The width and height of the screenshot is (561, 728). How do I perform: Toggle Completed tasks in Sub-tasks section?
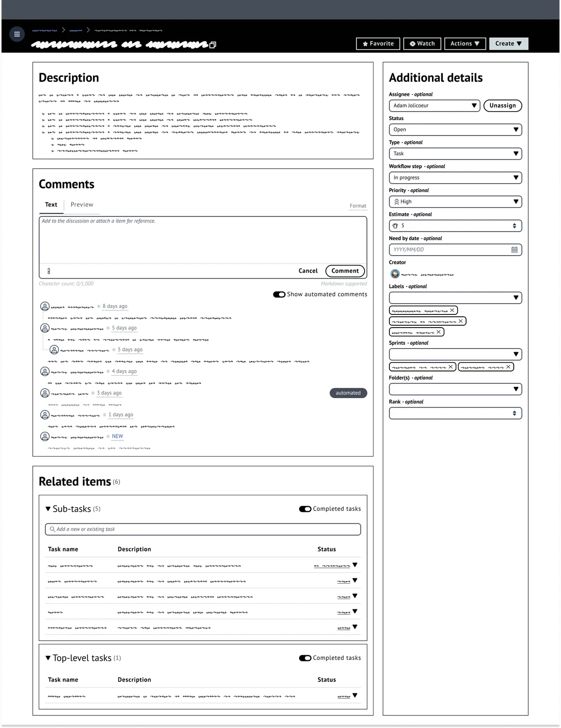[x=304, y=508]
